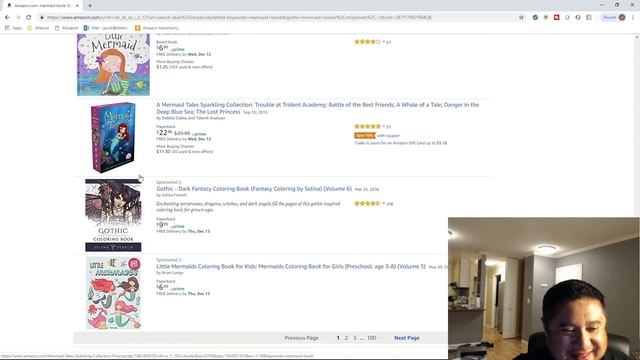The height and width of the screenshot is (360, 640).
Task: Click the vertical scrollbar up arrow
Action: (637, 38)
